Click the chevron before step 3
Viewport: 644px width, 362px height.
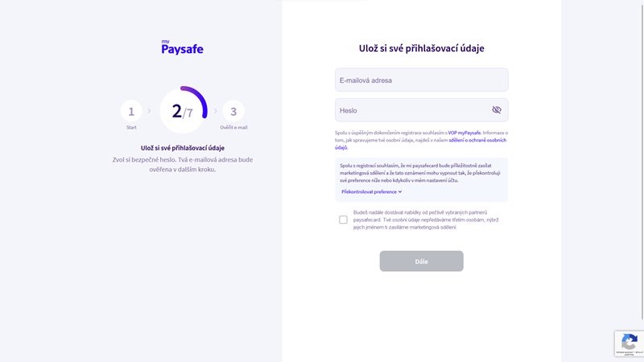tap(215, 111)
